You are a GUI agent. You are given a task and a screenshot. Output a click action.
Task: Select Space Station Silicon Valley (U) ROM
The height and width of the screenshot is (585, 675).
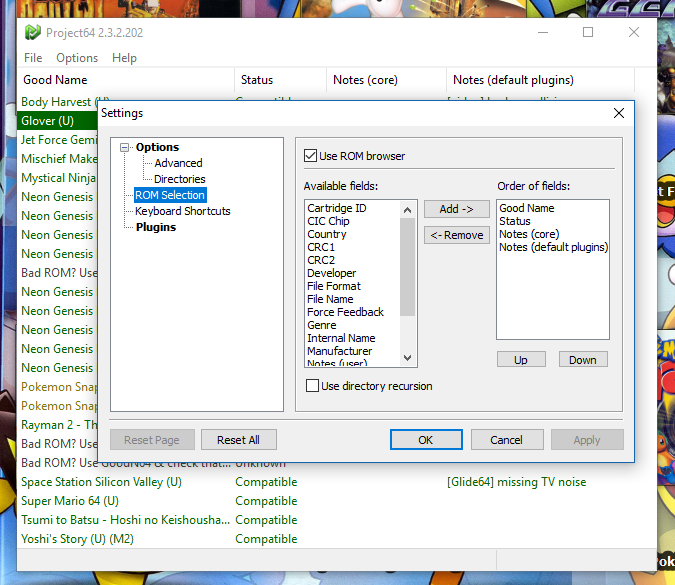102,482
